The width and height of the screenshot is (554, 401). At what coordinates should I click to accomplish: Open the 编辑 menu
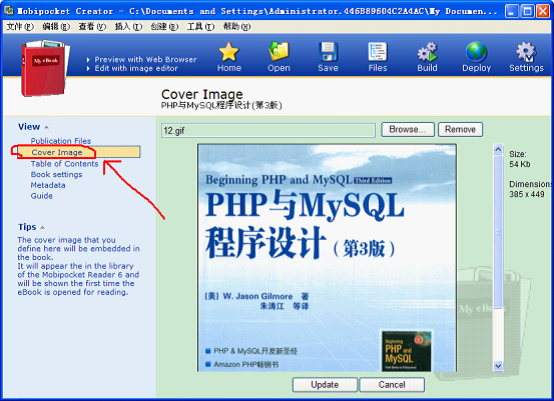pos(56,26)
